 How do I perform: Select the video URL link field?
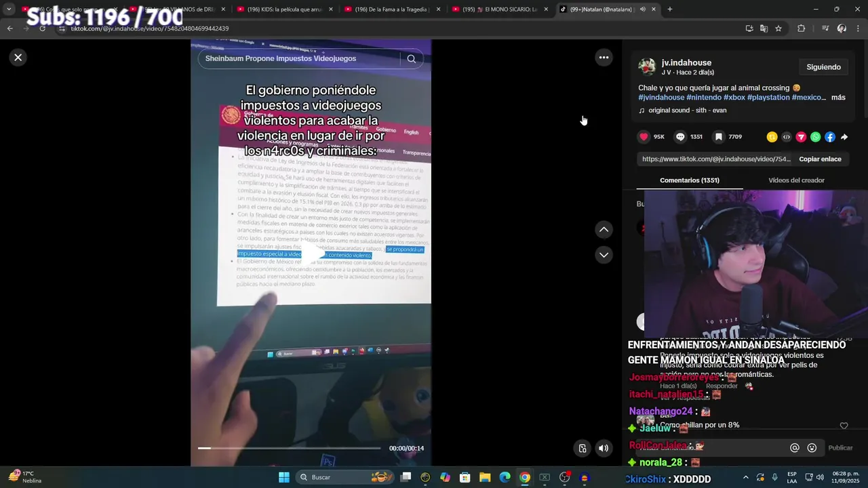[x=716, y=159]
